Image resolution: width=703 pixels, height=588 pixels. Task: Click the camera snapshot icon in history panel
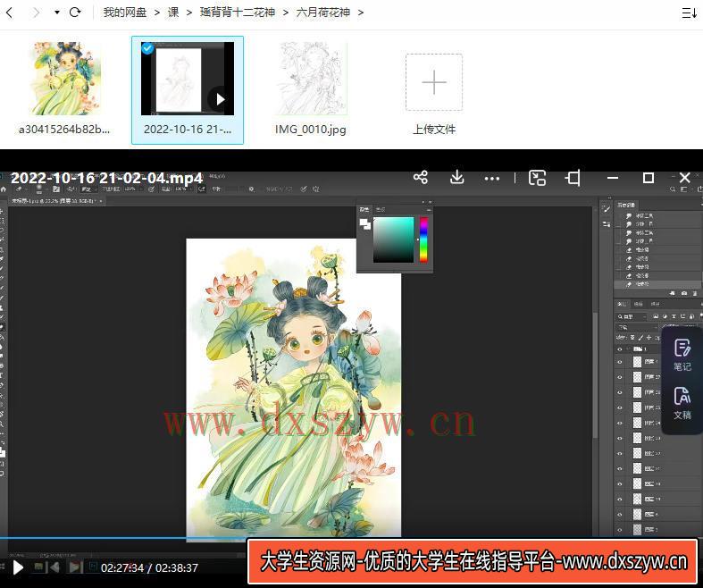tap(683, 293)
